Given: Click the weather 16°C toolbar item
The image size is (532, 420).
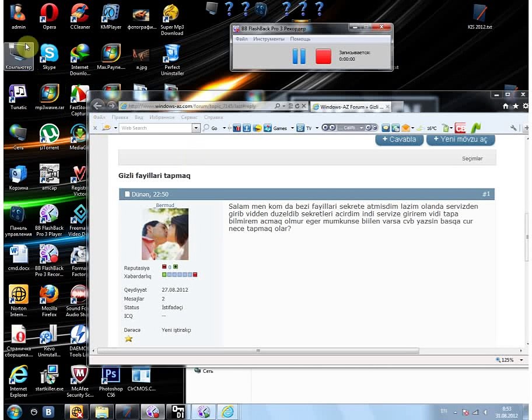Looking at the screenshot, I should tap(427, 128).
